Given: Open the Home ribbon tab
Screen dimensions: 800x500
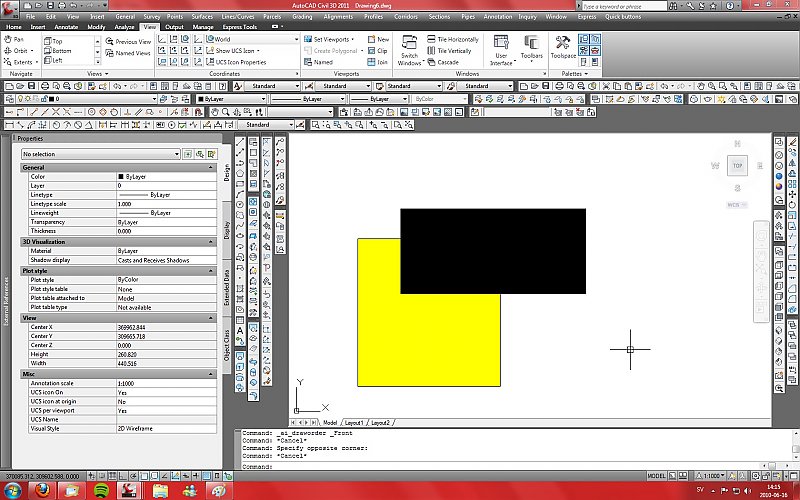Looking at the screenshot, I should tap(13, 27).
